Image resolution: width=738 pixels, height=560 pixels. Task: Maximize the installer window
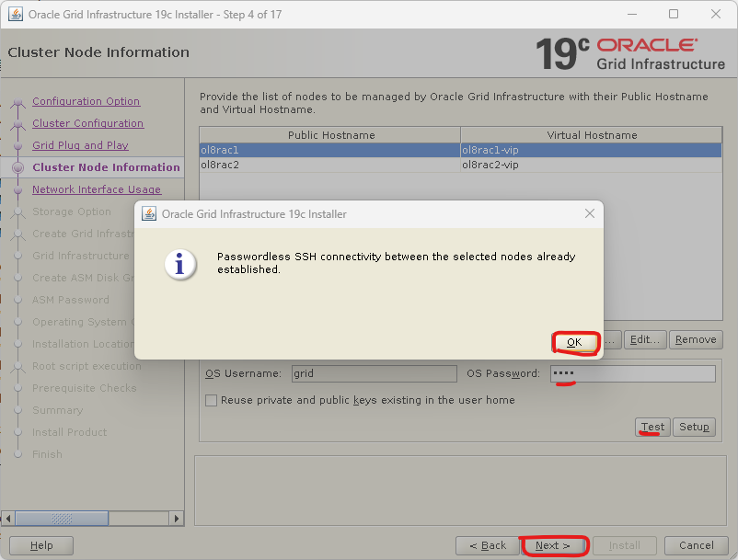(674, 14)
